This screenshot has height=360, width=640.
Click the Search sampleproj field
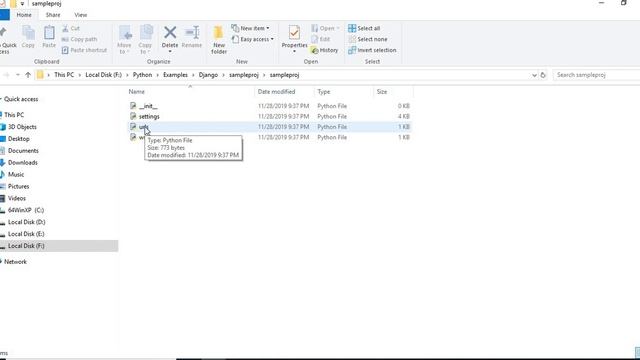(597, 75)
